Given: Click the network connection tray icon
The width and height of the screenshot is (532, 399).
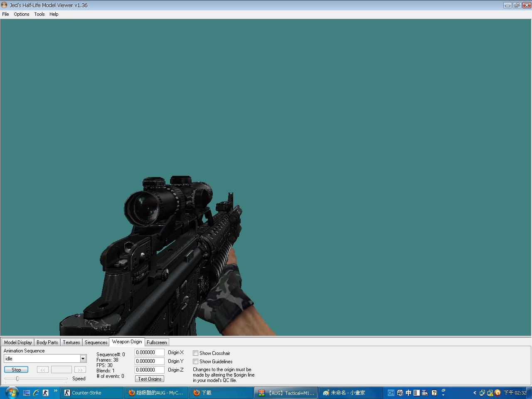Looking at the screenshot, I should 482,393.
